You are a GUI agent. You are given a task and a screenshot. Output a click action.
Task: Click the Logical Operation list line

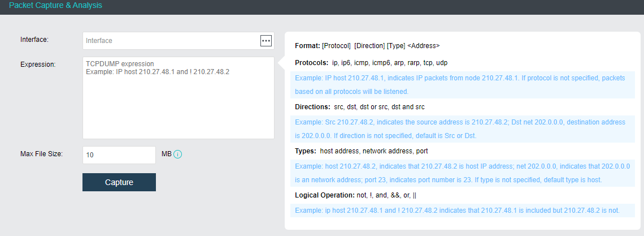[356, 195]
